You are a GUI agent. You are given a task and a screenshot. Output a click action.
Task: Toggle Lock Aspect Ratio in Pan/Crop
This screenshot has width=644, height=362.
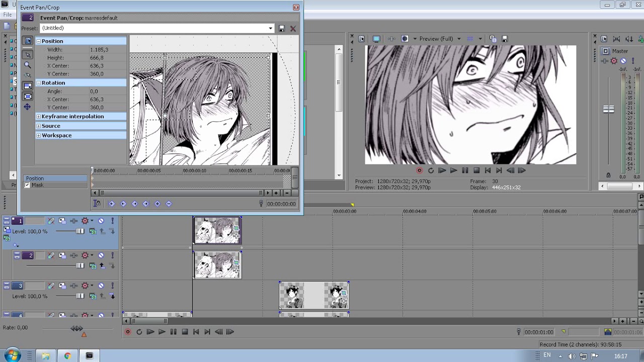[28, 86]
